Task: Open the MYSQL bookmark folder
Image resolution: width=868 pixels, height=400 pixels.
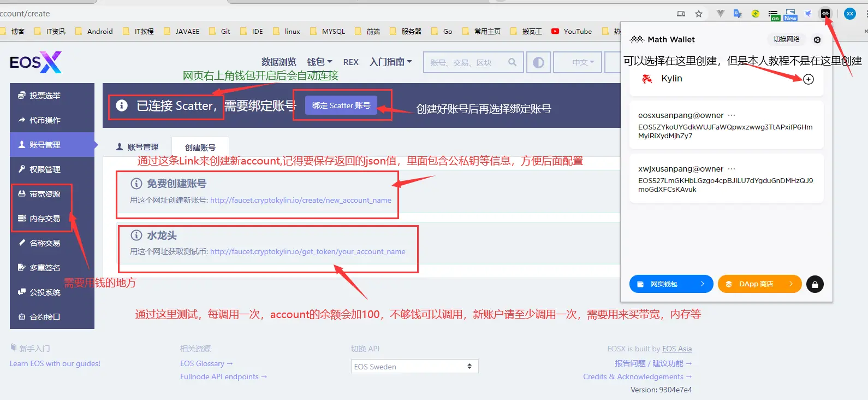Action: pos(328,31)
